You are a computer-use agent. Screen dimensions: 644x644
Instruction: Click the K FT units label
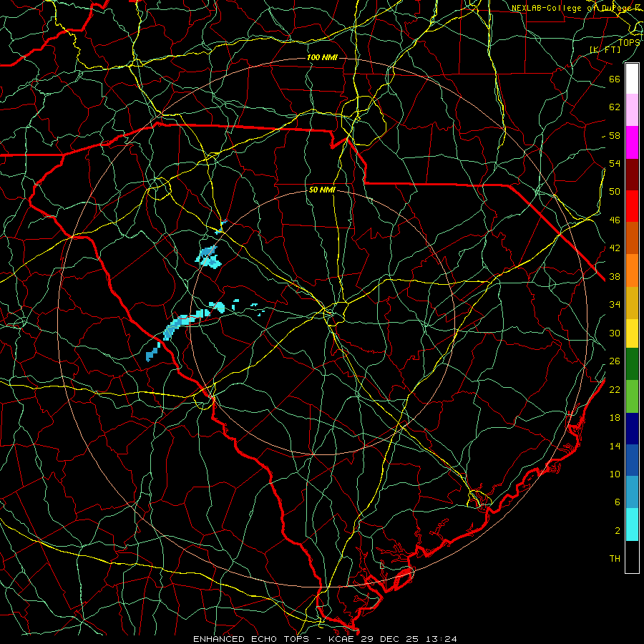point(605,49)
